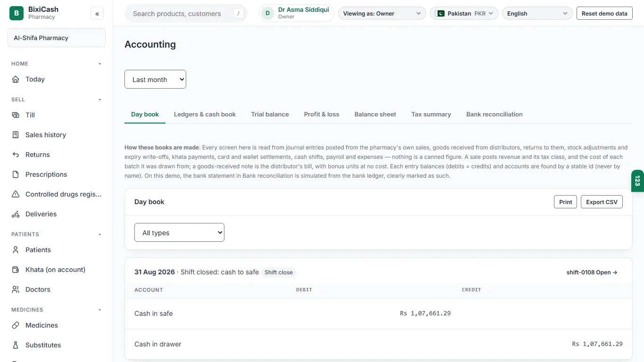Click the green 123 side tab

[637, 181]
